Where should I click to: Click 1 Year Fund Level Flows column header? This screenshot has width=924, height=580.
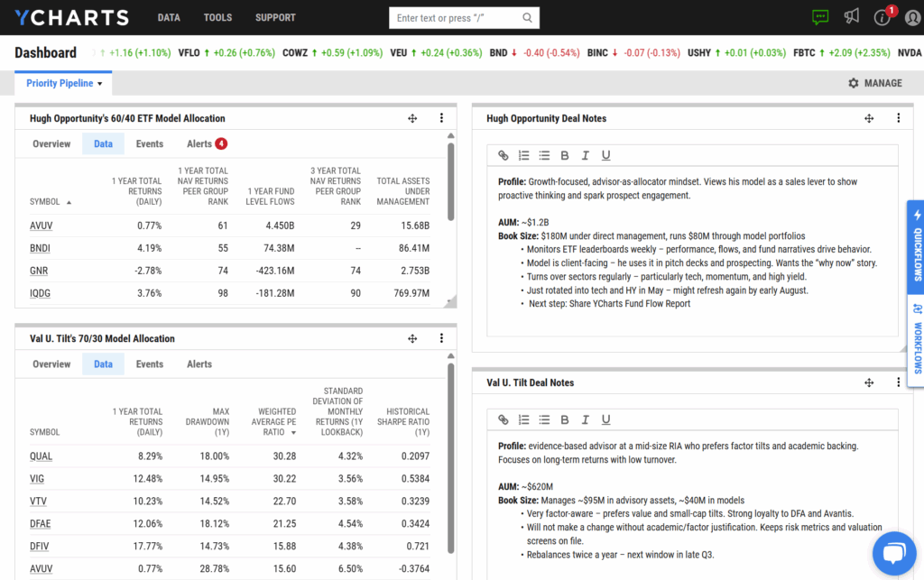(270, 197)
